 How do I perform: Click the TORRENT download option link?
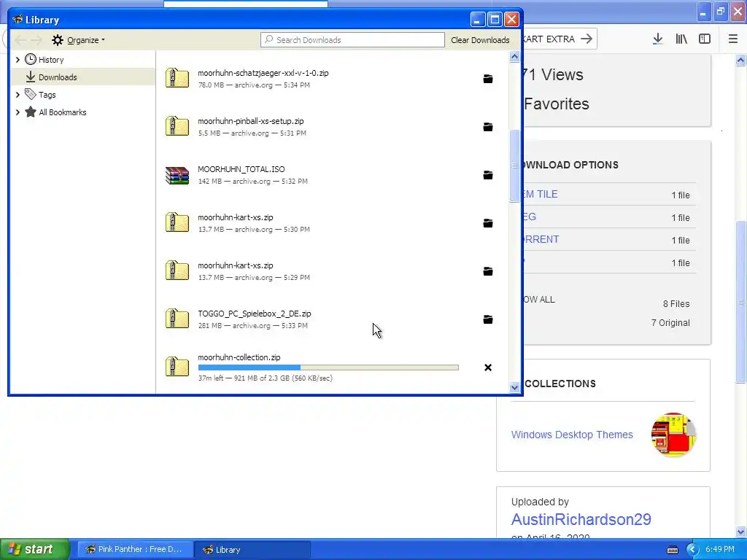click(541, 239)
